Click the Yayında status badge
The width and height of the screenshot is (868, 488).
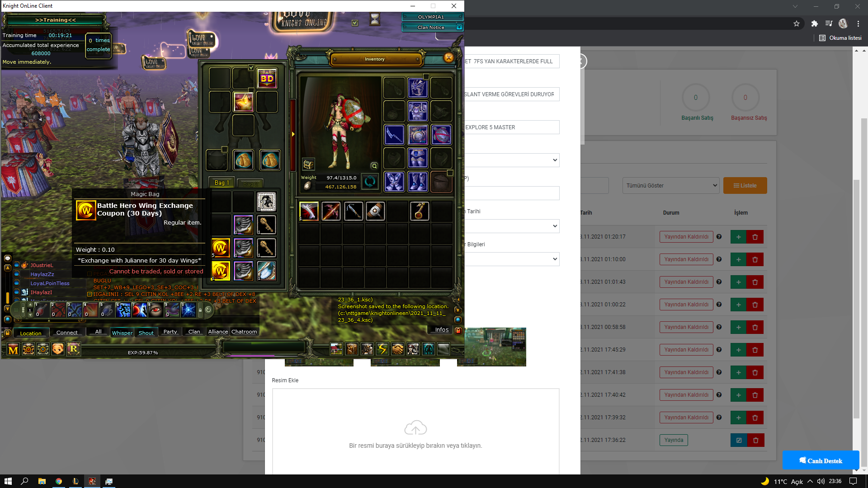(674, 440)
